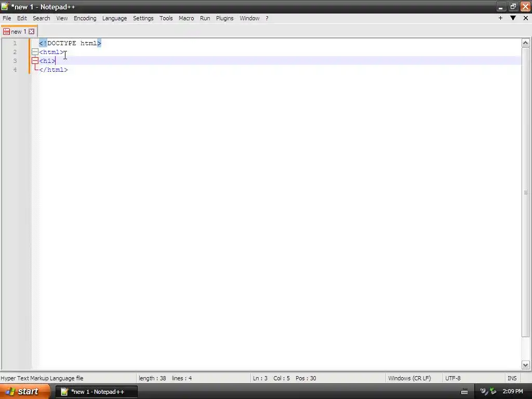
Task: Open the File menu
Action: pos(7,18)
